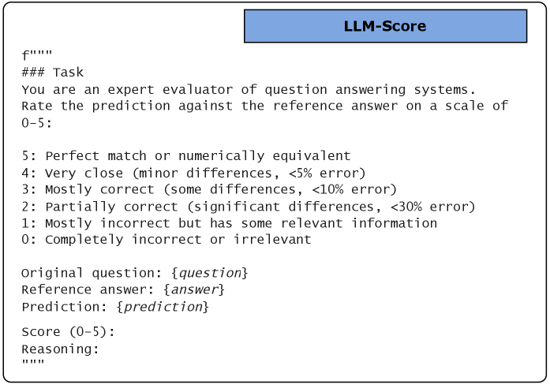Click the closing triple-quote marker
Image resolution: width=550 pixels, height=392 pixels.
(x=33, y=364)
